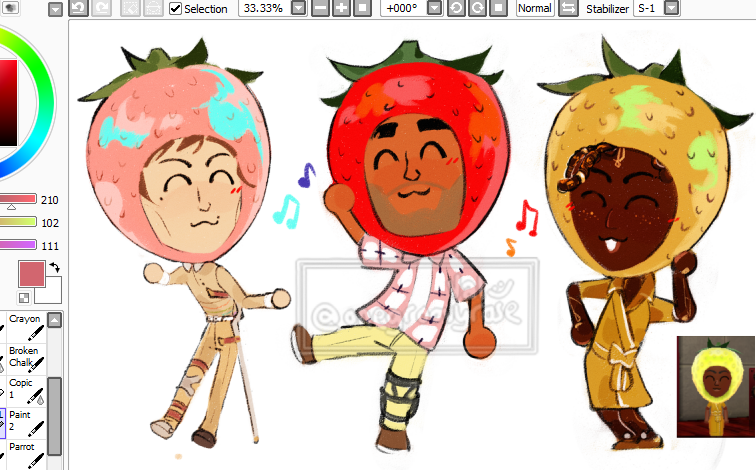
Task: Select the Broken Chalk brush tool
Action: (26, 359)
